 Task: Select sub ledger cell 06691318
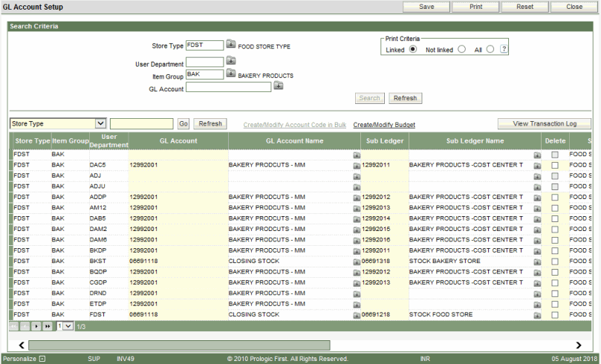(385, 261)
